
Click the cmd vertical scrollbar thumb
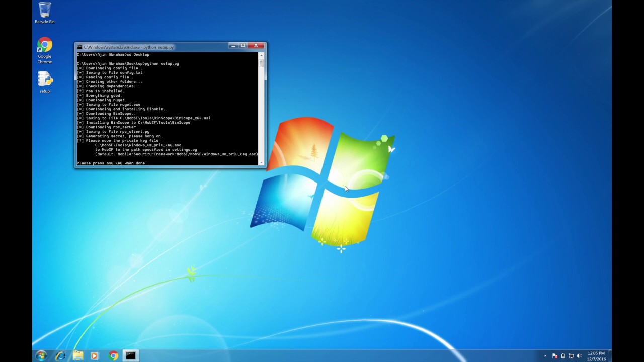261,63
